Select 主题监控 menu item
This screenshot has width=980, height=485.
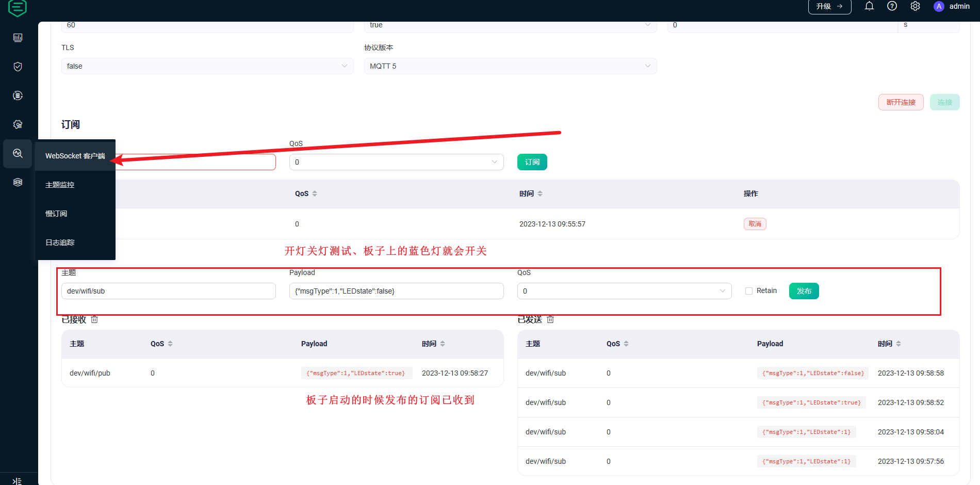(x=75, y=185)
